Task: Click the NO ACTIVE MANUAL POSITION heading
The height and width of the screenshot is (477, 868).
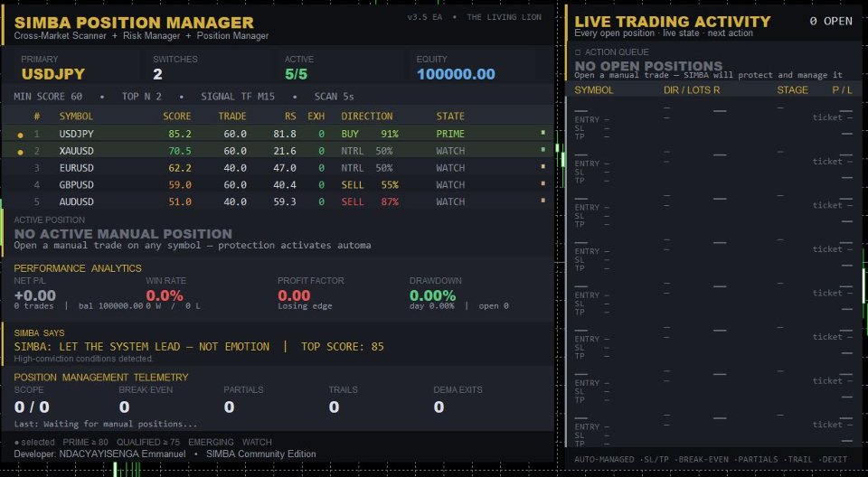Action: 123,234
